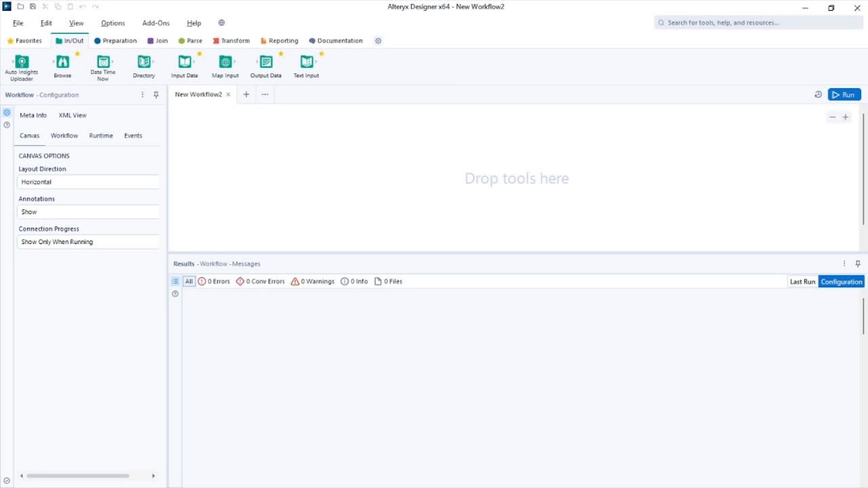Click the undo arrow icon

point(83,7)
